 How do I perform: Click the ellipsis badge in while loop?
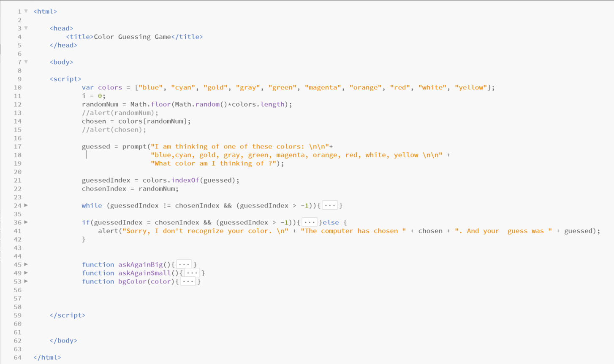pyautogui.click(x=329, y=206)
